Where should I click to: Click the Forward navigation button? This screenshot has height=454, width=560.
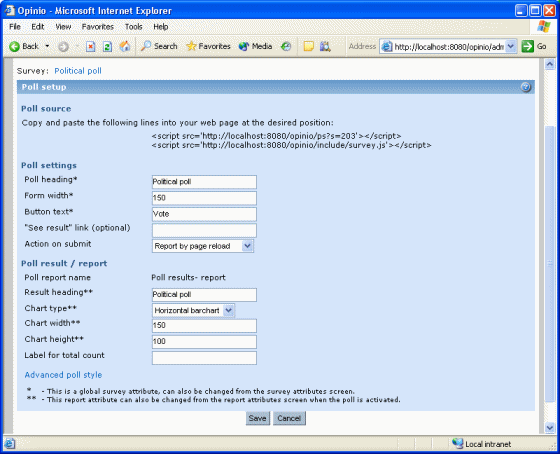pos(63,47)
